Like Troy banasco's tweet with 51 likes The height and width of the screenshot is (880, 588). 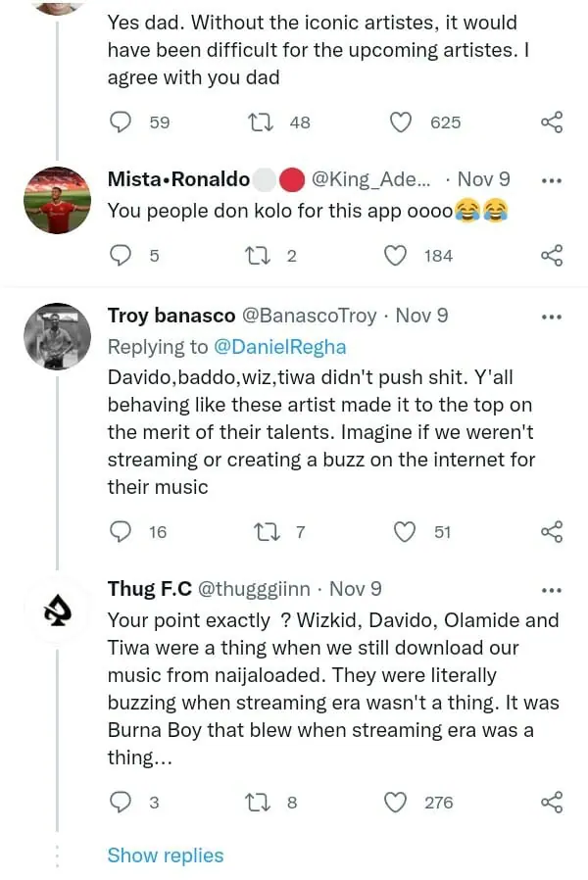(404, 532)
